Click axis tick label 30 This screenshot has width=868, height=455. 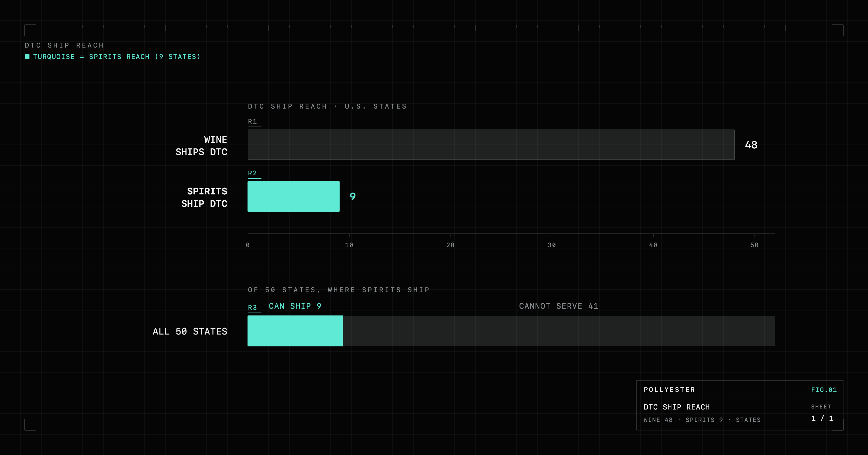(552, 245)
